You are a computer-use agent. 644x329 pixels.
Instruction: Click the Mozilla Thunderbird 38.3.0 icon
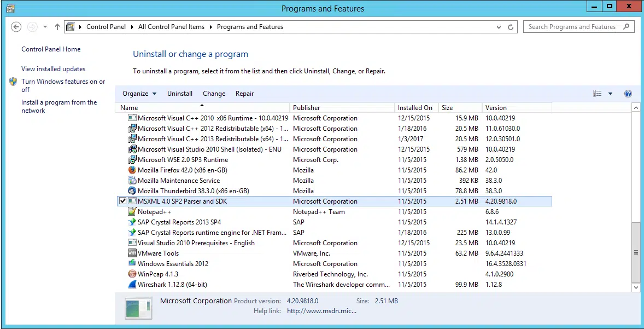point(132,191)
